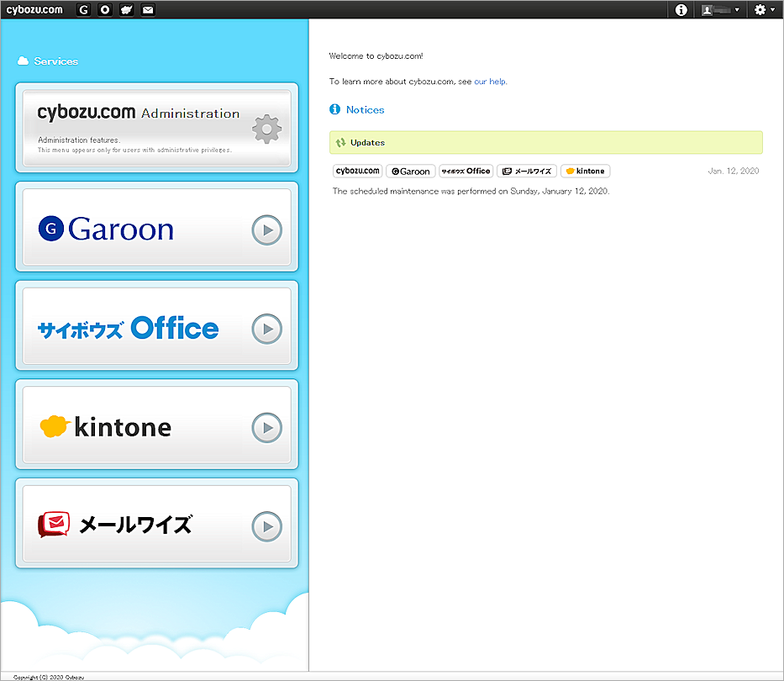
Task: Open kintone using the cloud icon in top bar
Action: [126, 9]
